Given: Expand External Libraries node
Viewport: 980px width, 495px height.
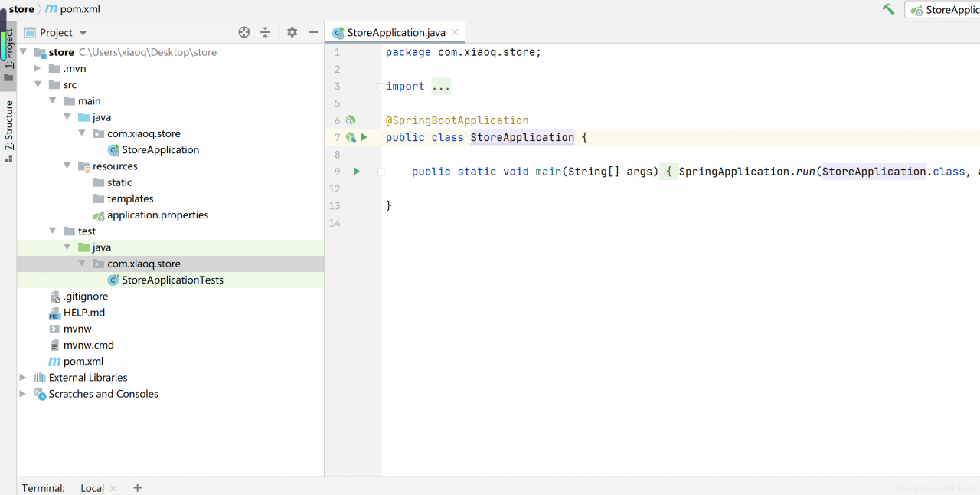Looking at the screenshot, I should click(23, 378).
